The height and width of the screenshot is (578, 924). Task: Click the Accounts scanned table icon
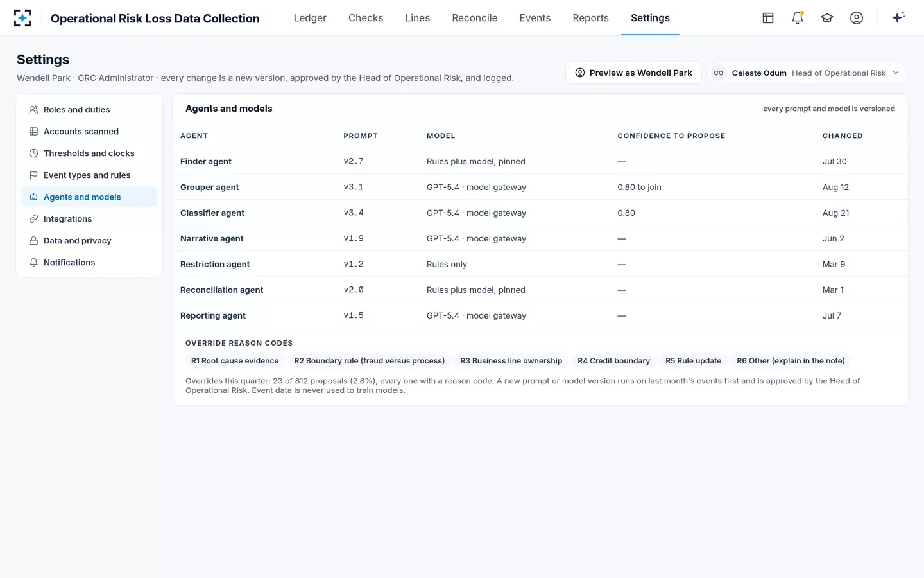pos(34,132)
